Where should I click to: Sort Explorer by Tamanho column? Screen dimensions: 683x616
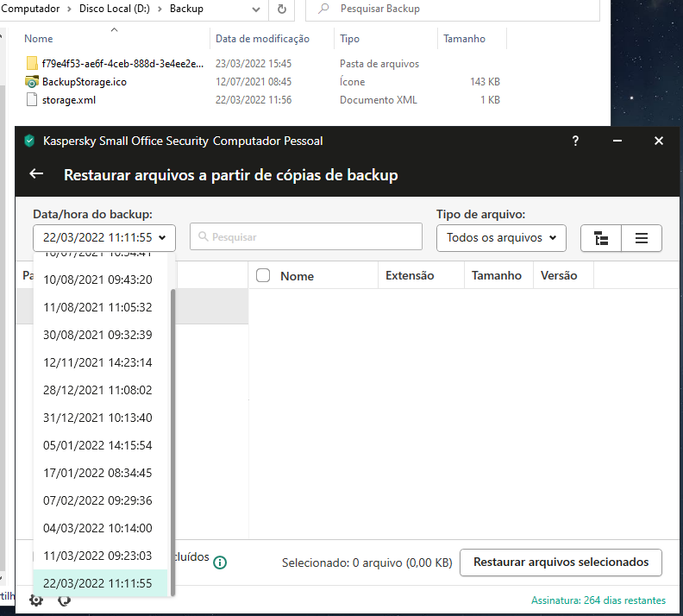(464, 39)
